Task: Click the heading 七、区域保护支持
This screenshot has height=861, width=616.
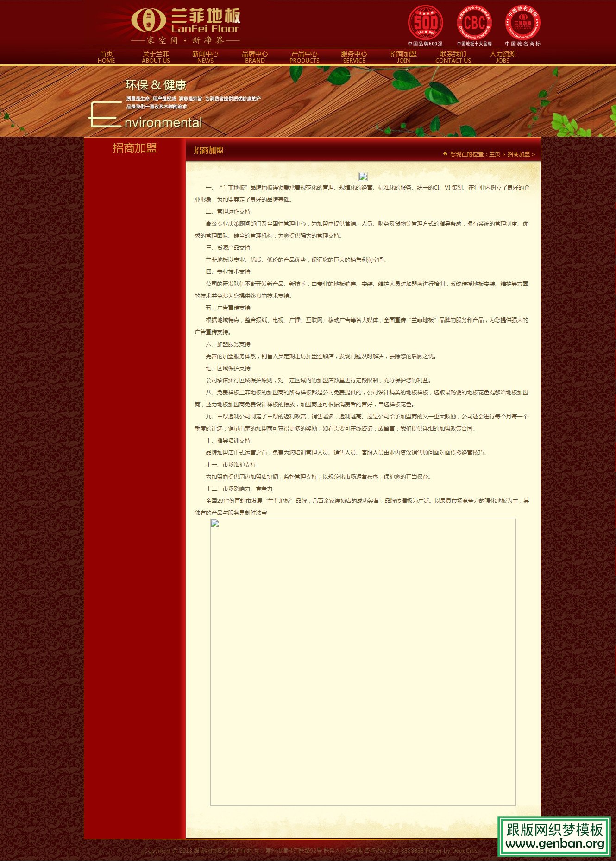Action: pyautogui.click(x=228, y=368)
